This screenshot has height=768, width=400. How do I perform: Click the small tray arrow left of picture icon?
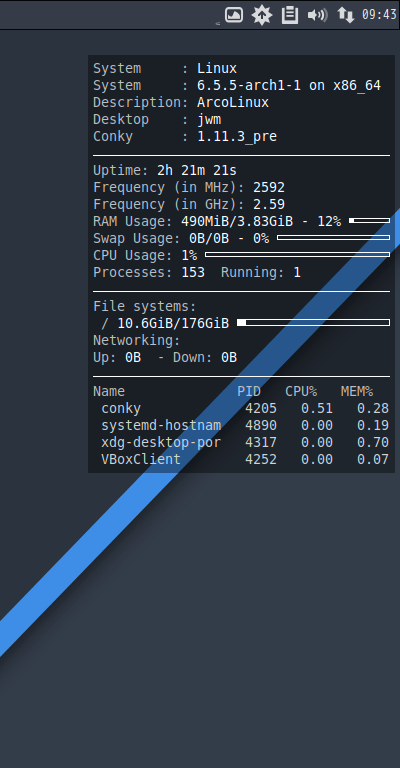(218, 23)
